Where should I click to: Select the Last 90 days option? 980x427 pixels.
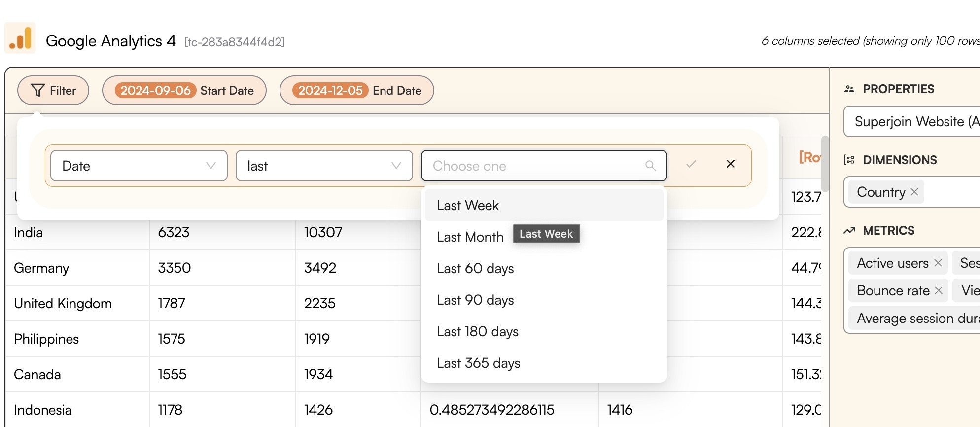[x=544, y=300]
